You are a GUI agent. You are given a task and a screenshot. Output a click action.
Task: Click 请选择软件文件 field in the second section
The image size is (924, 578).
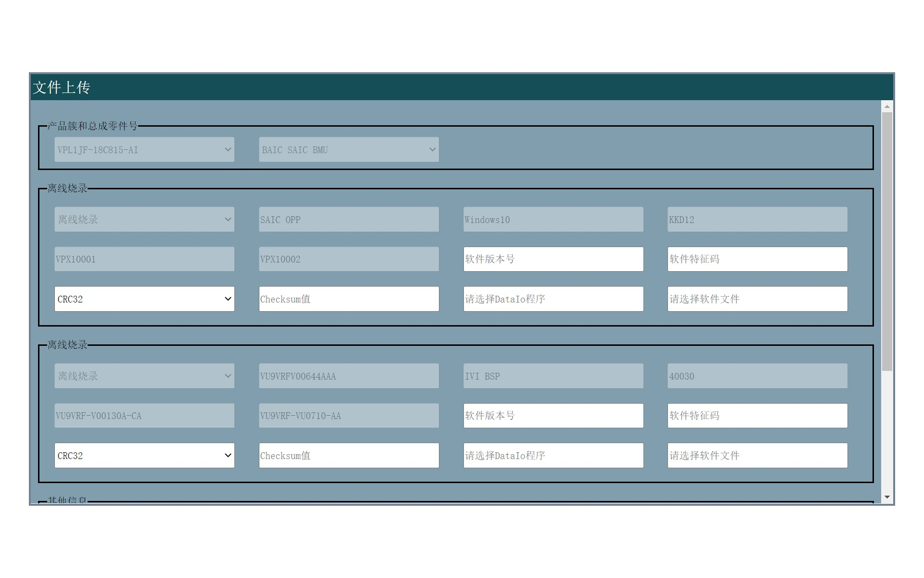click(x=757, y=455)
